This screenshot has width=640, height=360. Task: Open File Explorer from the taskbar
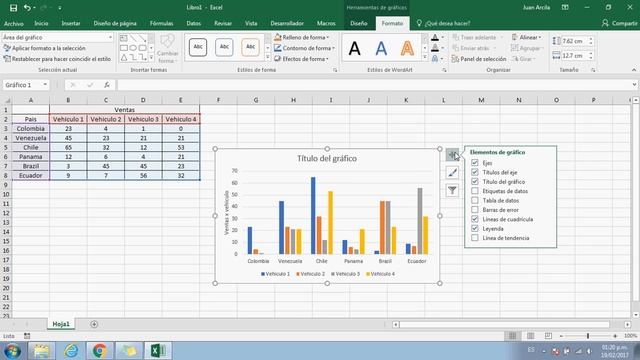click(x=41, y=351)
